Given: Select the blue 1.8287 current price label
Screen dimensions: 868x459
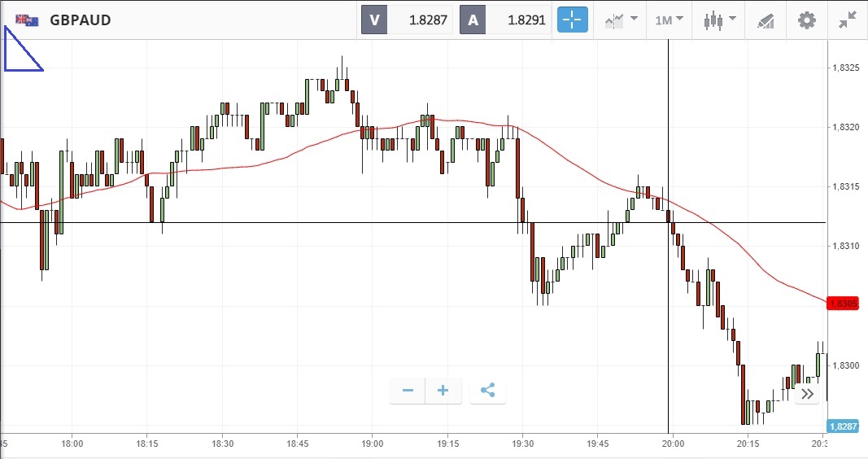Looking at the screenshot, I should (842, 426).
